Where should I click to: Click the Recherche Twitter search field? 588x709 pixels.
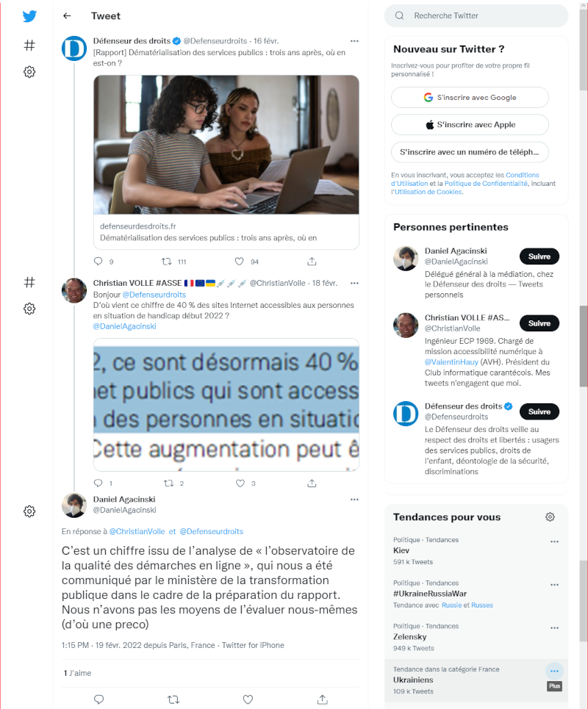click(x=476, y=16)
